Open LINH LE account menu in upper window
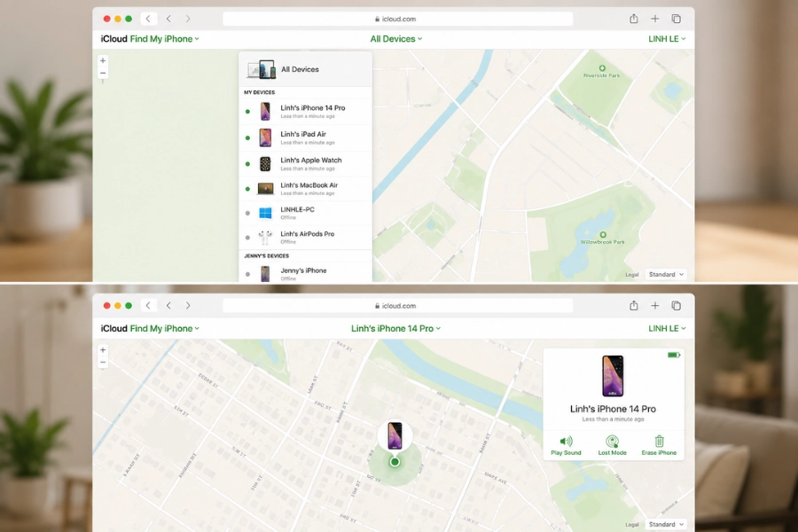The height and width of the screenshot is (532, 798). click(x=667, y=39)
